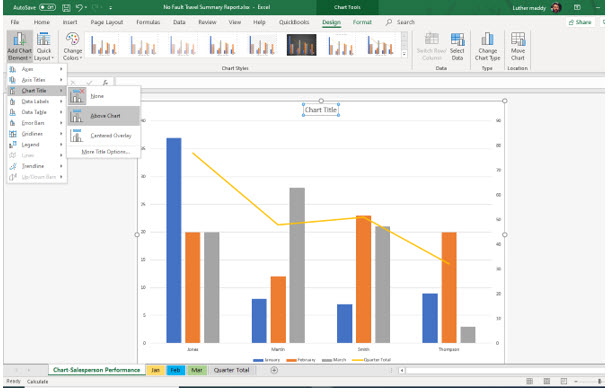Click the Switch Row/Column icon
This screenshot has height=392, width=608.
432,47
